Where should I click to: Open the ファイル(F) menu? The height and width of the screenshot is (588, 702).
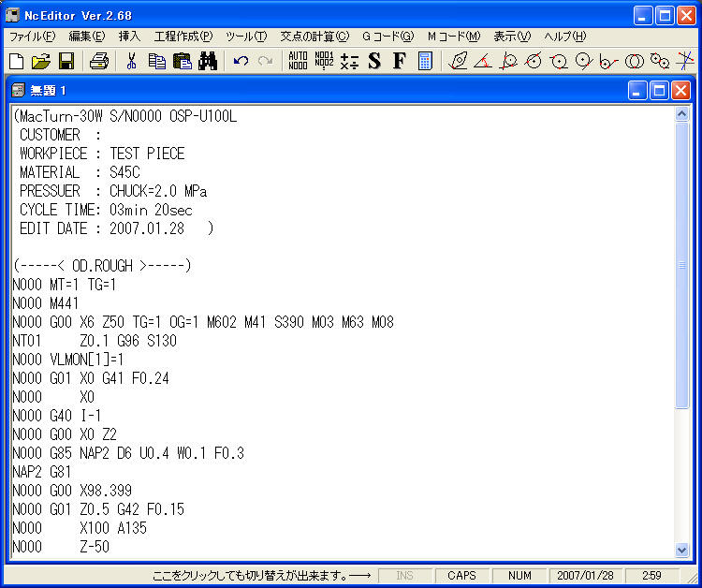[32, 37]
